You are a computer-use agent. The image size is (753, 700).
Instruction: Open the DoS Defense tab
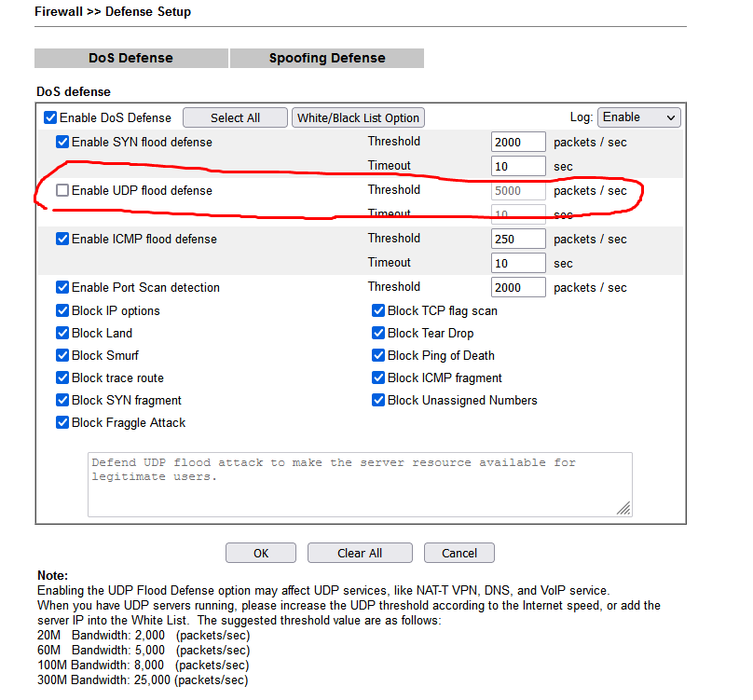[130, 58]
